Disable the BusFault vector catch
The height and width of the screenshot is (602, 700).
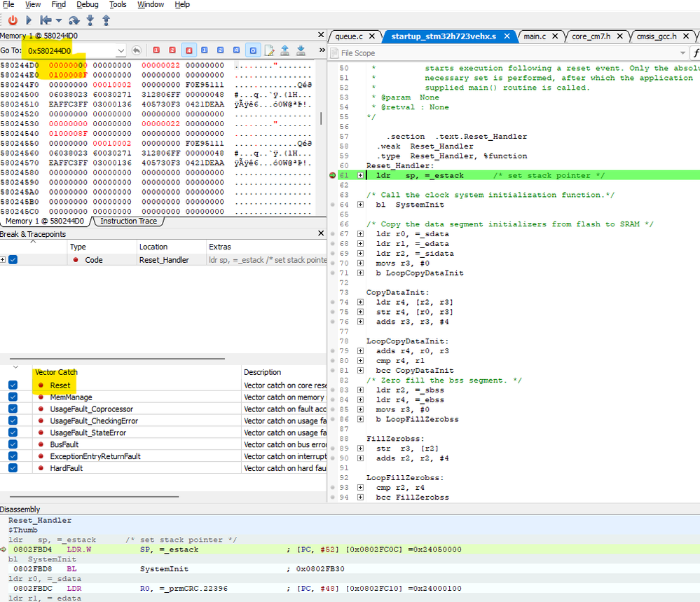point(13,444)
